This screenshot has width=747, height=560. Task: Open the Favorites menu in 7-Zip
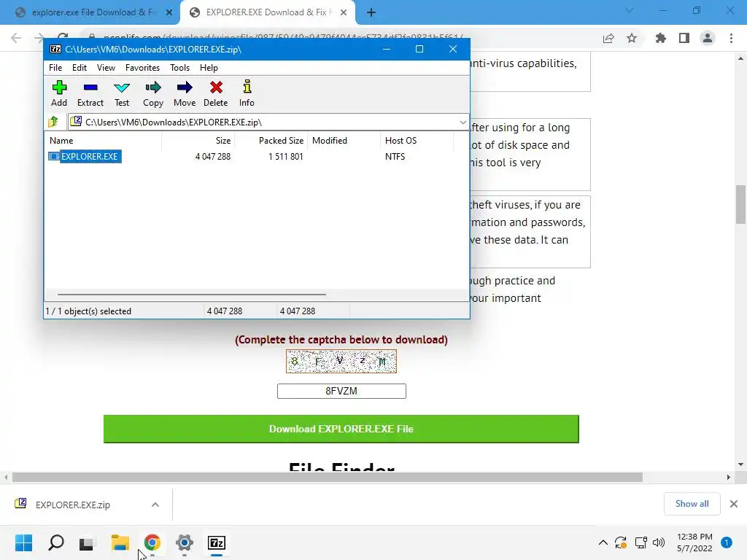pos(142,68)
